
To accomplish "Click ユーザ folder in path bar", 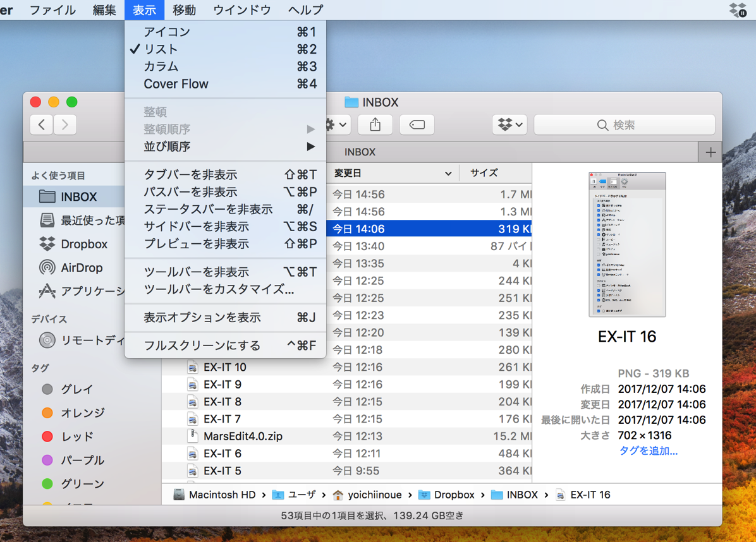I will click(x=294, y=495).
